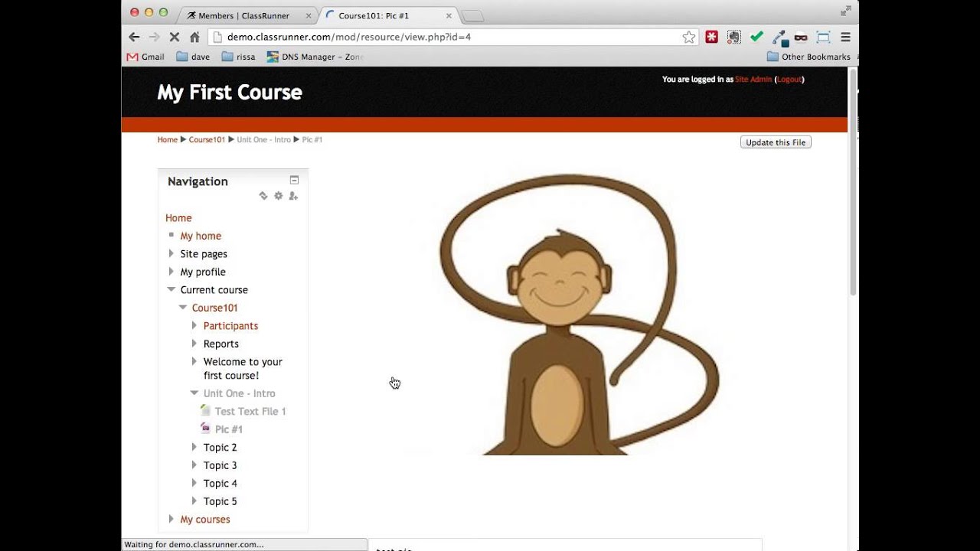
Task: Expand Site pages in navigation tree
Action: (x=171, y=253)
